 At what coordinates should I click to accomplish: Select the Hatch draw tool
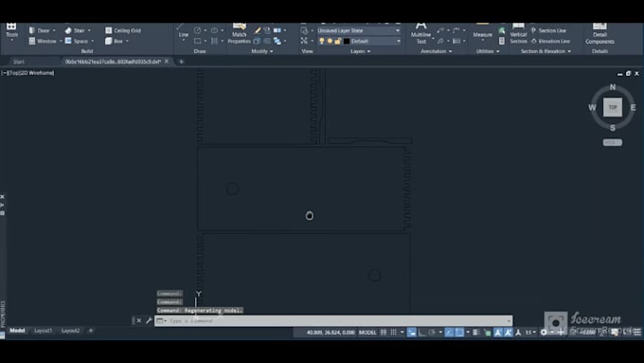point(214,41)
